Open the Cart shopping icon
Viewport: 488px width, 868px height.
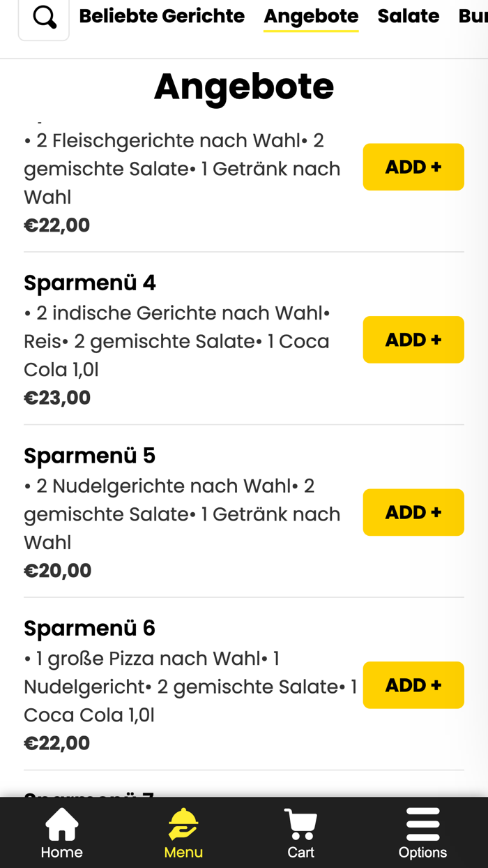(x=300, y=823)
